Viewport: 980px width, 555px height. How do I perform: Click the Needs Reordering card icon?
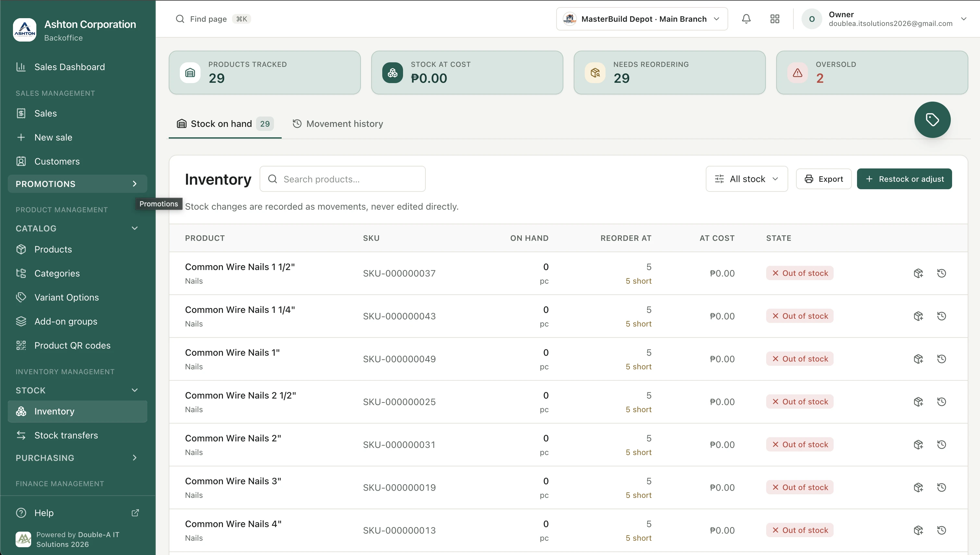click(595, 72)
